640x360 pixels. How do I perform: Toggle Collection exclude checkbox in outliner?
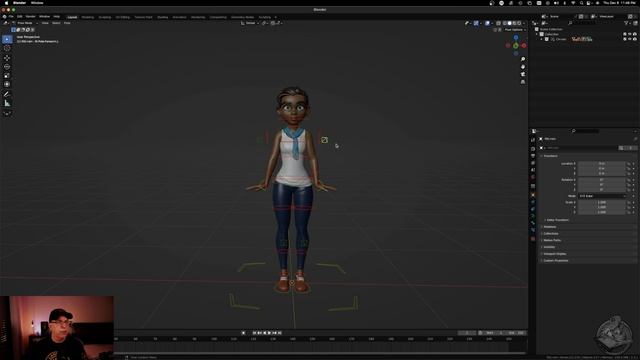click(625, 34)
